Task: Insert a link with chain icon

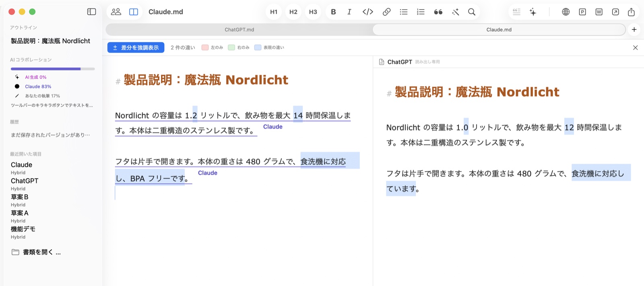Action: (386, 12)
